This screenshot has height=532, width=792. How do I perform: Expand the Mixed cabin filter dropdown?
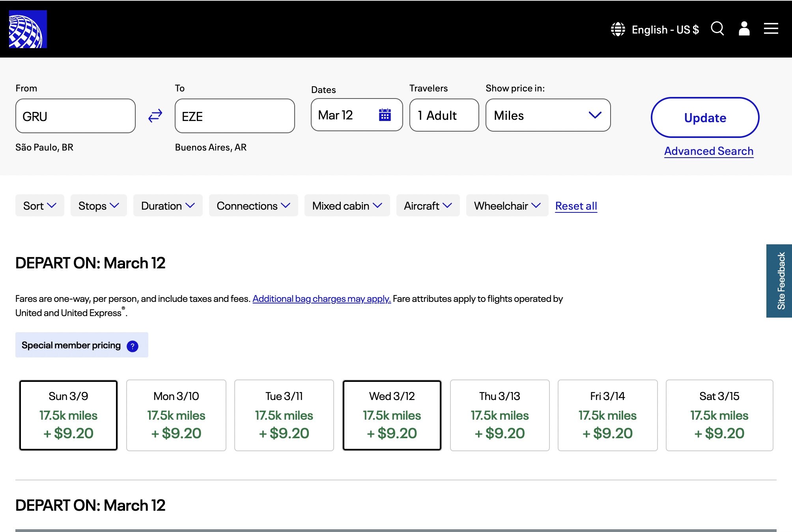(x=346, y=205)
